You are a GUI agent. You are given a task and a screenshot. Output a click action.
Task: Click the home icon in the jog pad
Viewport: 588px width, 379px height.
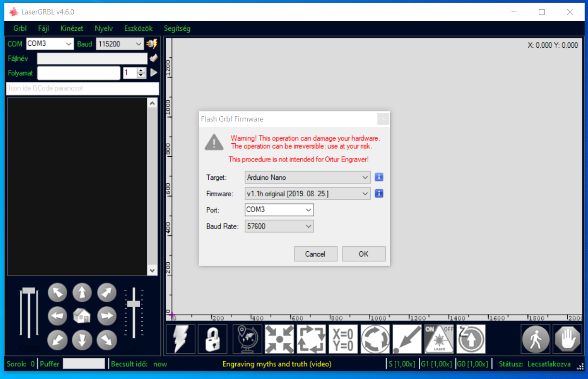pos(82,316)
